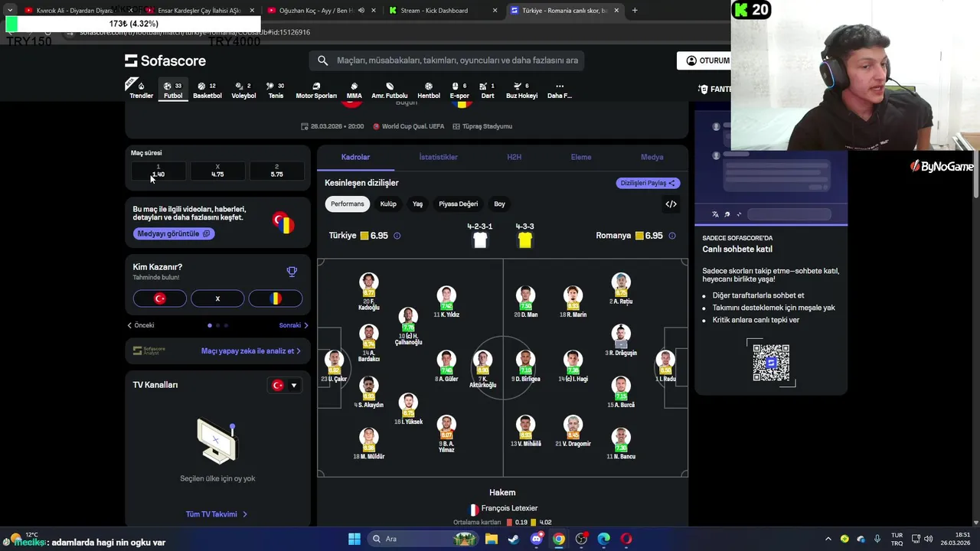
Task: Select the Performans lineup filter
Action: (x=347, y=204)
